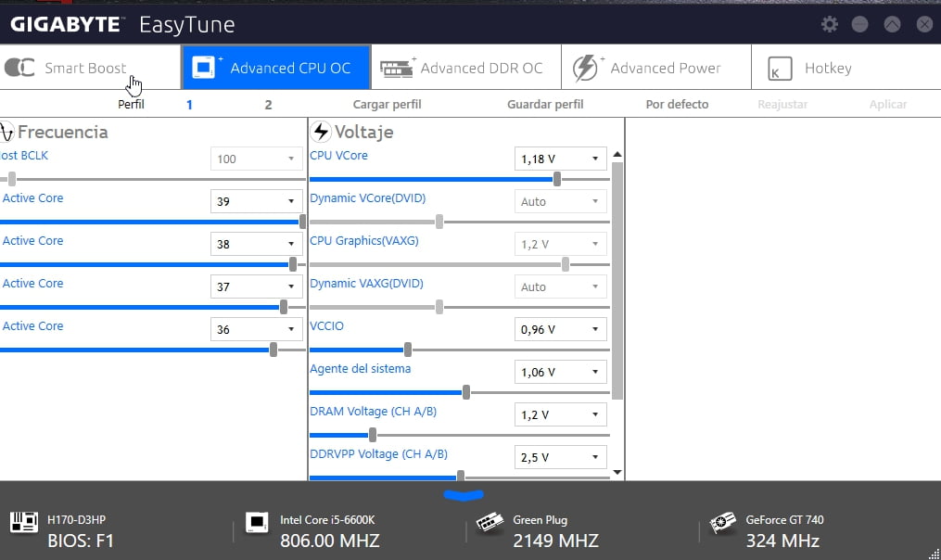Switch to the Advanced CPU OC tab

[276, 68]
